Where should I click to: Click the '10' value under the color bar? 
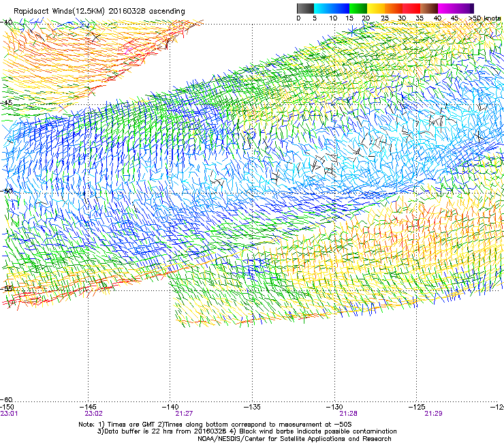tap(333, 18)
